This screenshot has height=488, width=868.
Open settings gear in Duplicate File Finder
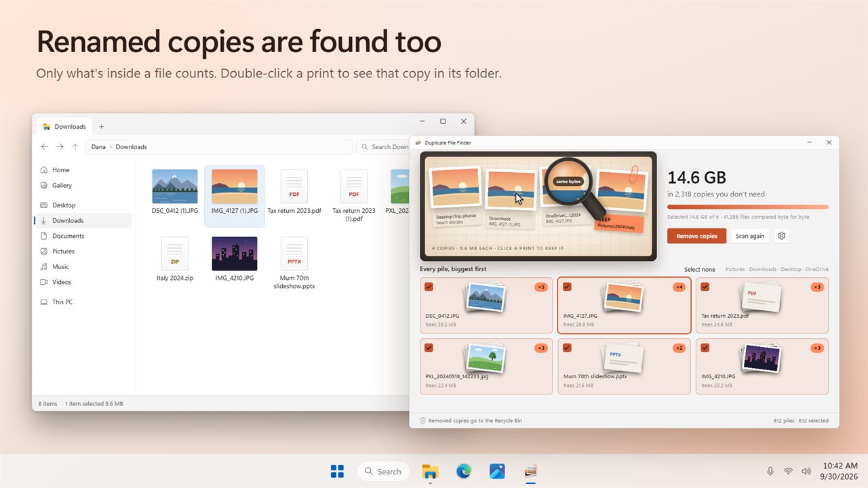[782, 236]
